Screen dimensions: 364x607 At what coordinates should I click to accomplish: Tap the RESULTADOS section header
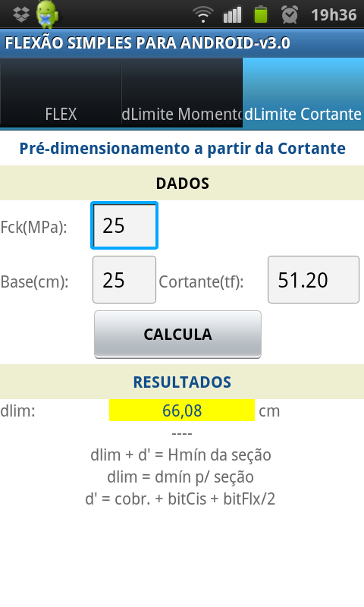pyautogui.click(x=182, y=382)
